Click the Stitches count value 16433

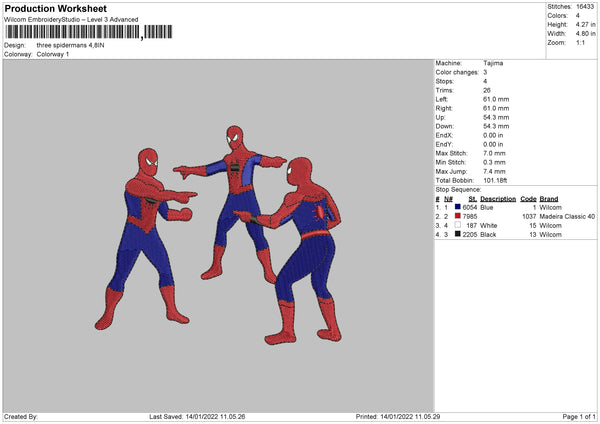(587, 6)
